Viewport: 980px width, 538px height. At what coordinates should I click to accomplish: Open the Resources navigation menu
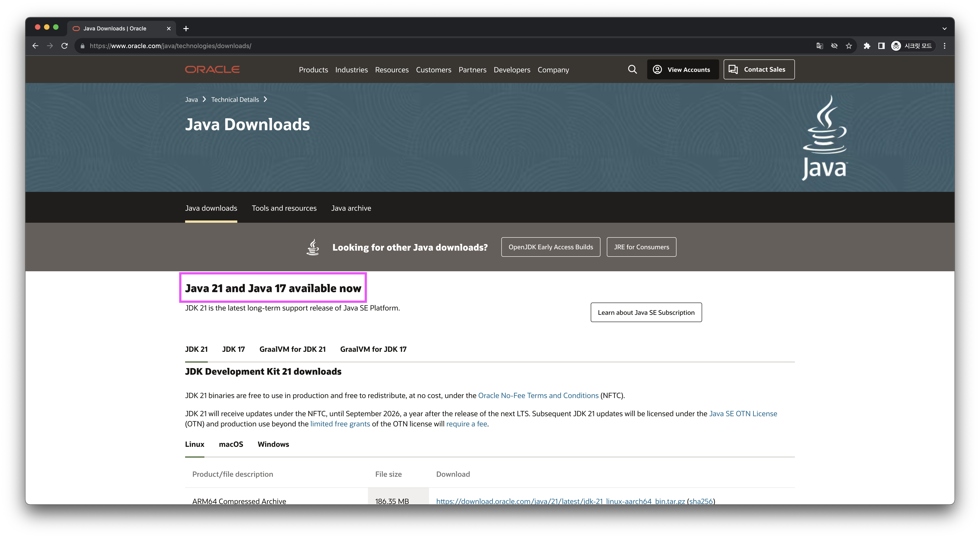point(392,70)
